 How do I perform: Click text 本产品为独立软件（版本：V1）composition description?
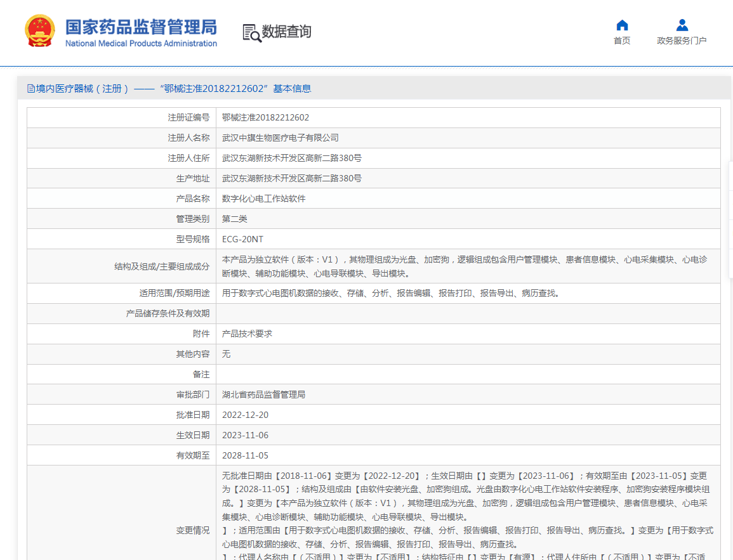tap(465, 266)
